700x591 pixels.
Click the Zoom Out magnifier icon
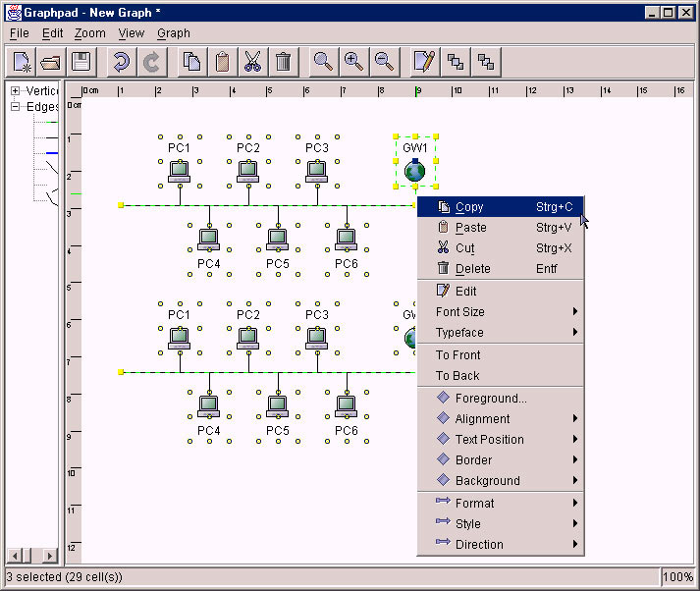click(384, 62)
